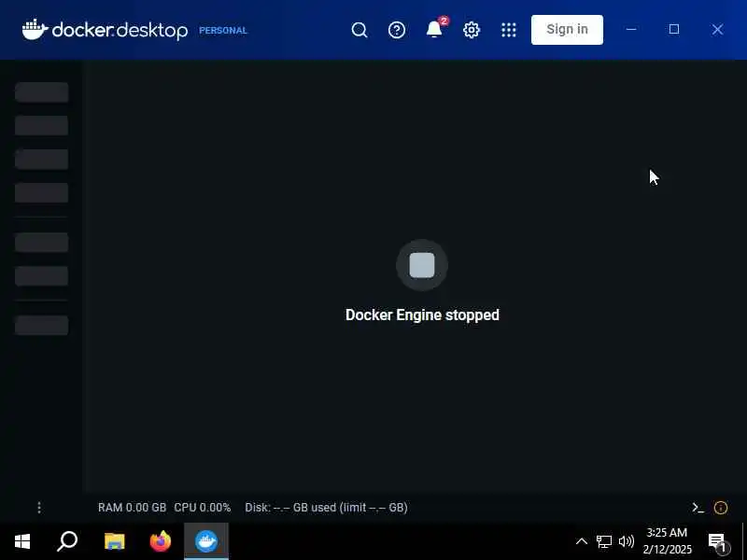The height and width of the screenshot is (560, 747).
Task: Minimize the Docker Desktop window
Action: pyautogui.click(x=631, y=30)
